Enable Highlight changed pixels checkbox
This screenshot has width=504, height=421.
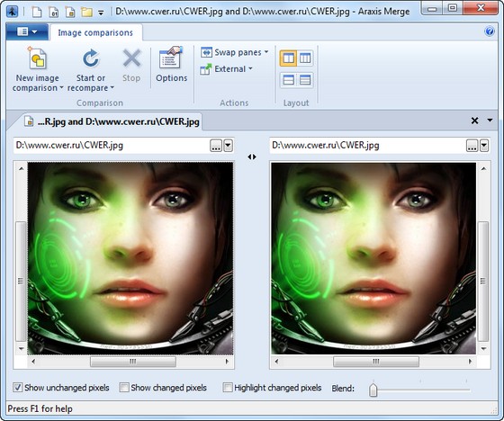227,387
